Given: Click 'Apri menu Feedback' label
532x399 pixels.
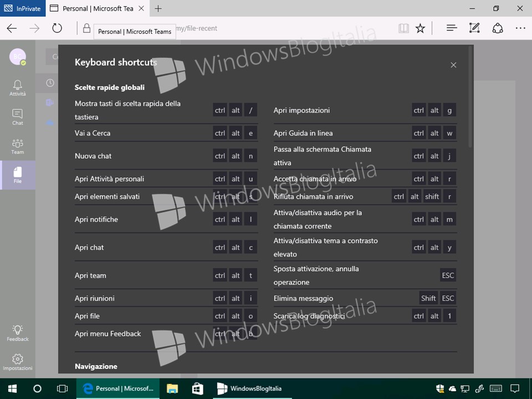Looking at the screenshot, I should (x=108, y=334).
